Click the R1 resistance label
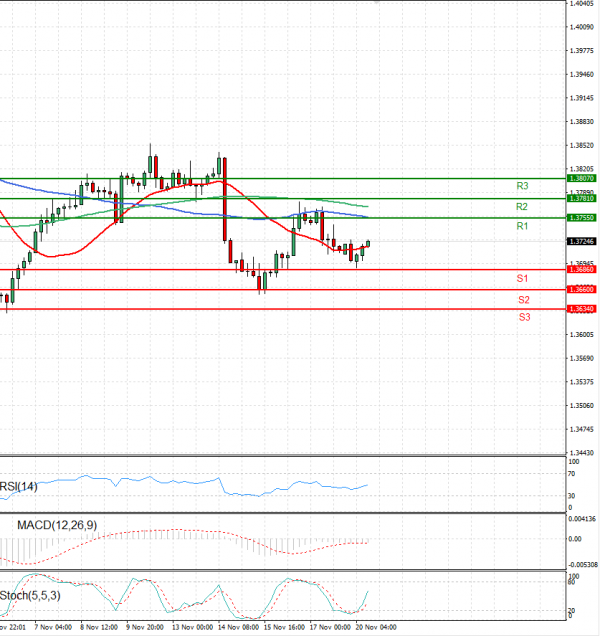 [522, 226]
